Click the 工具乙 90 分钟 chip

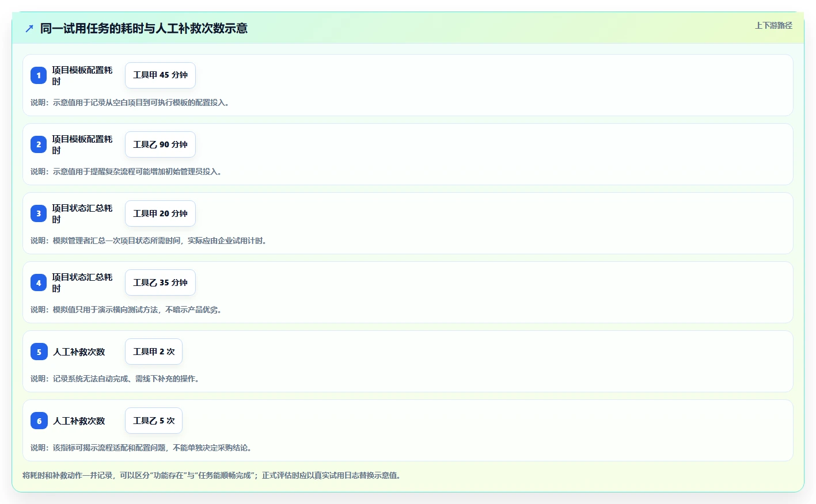pyautogui.click(x=160, y=144)
